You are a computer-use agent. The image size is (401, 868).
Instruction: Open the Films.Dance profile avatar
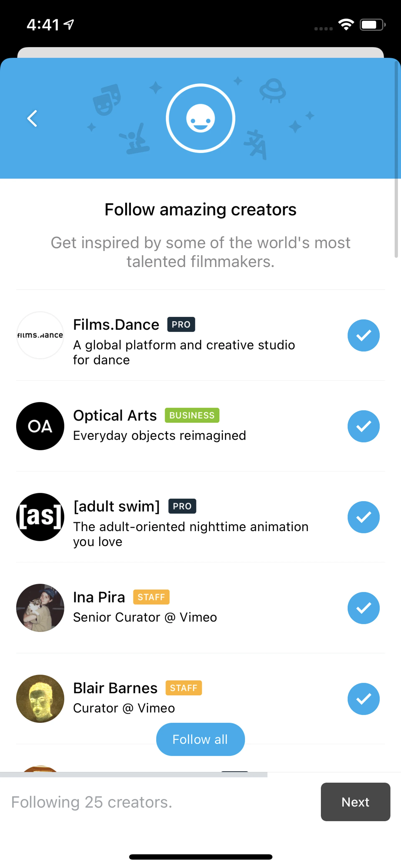tap(40, 335)
